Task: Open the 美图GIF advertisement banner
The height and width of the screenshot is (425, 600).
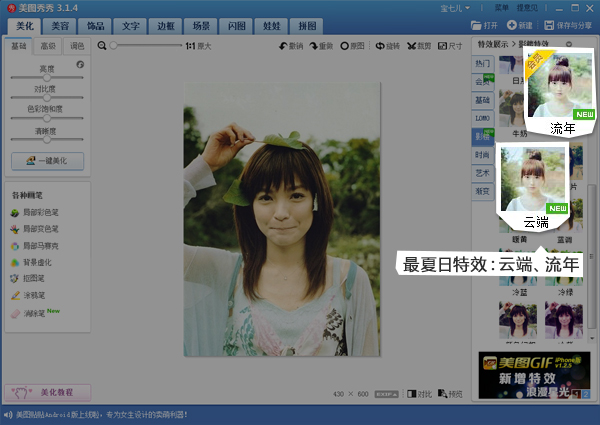Action: click(x=534, y=376)
